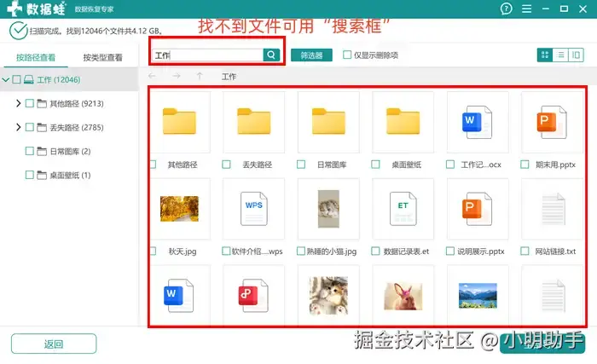Viewport: 597px width, 364px height.
Task: Click the 秋天.jpg thumbnail
Action: pyautogui.click(x=179, y=209)
